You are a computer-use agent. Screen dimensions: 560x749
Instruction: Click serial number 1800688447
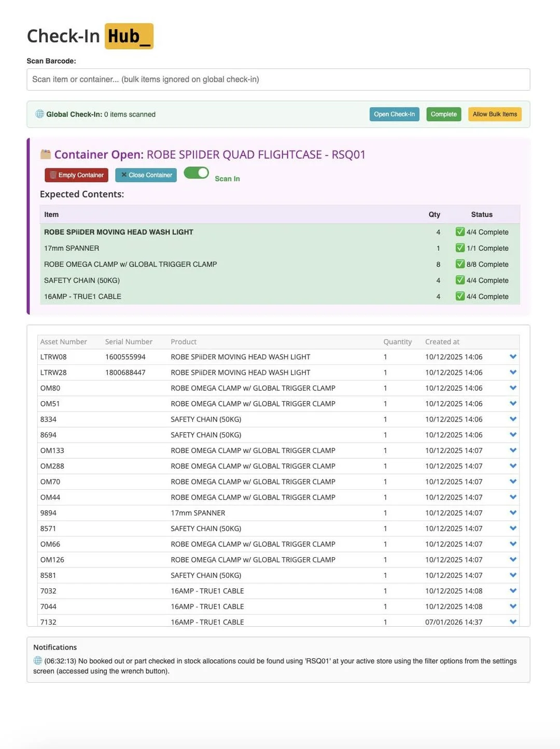coord(125,372)
